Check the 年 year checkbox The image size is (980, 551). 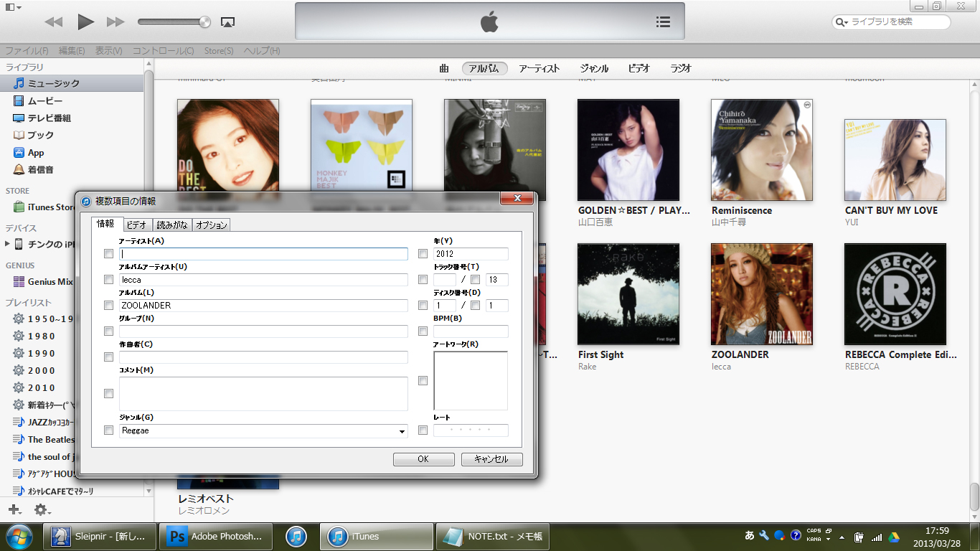[x=423, y=254]
